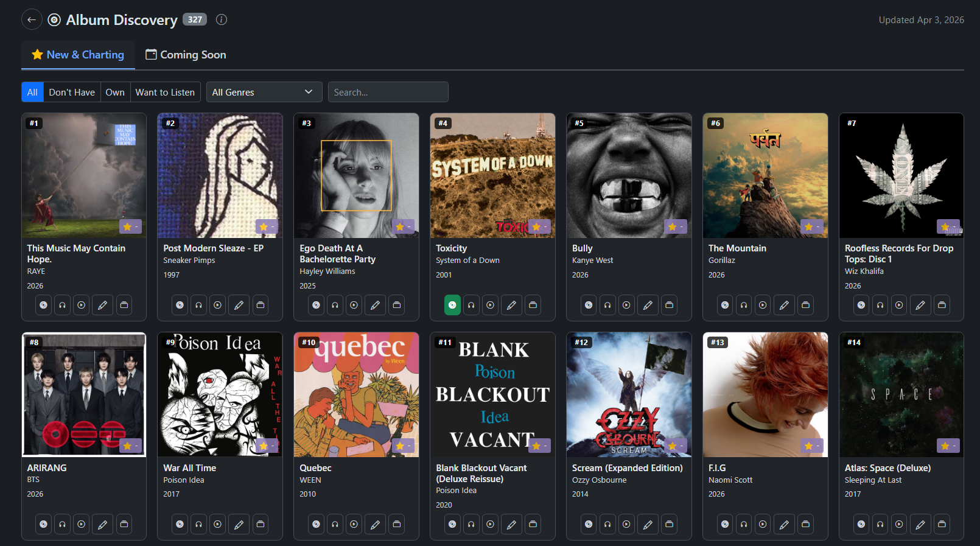
Task: Click the 327 album count badge
Action: click(195, 19)
